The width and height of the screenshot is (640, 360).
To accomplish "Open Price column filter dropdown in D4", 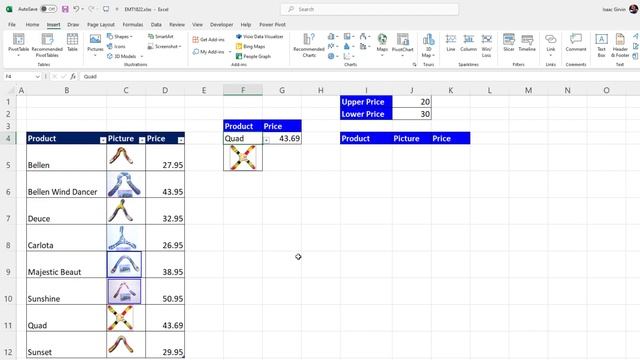I will (180, 140).
